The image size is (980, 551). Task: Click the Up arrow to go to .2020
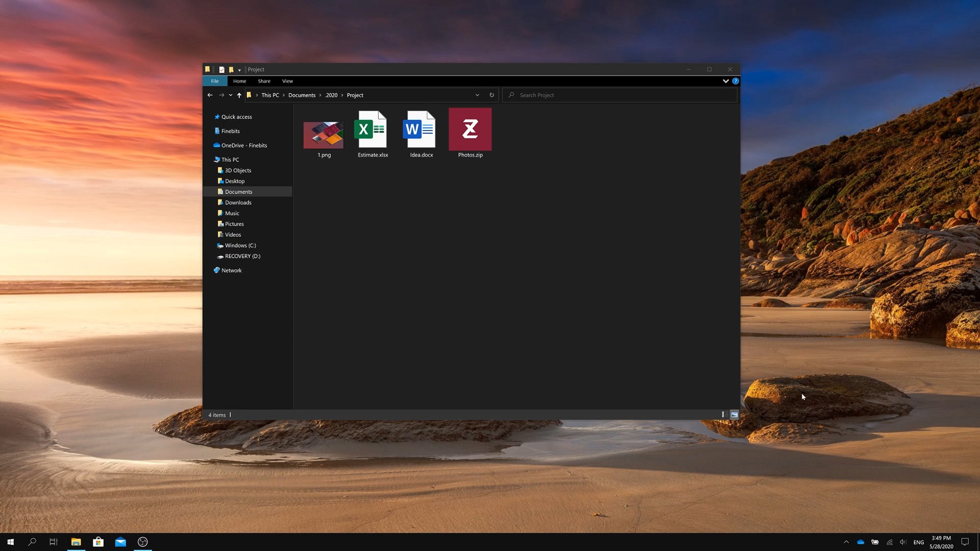239,95
